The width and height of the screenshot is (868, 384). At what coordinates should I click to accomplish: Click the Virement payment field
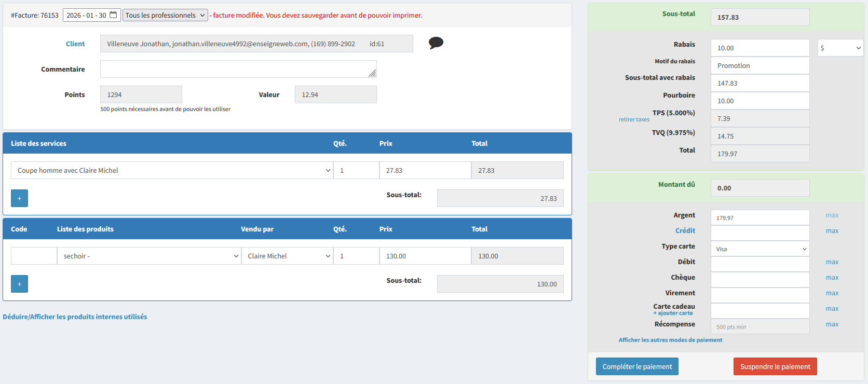760,295
